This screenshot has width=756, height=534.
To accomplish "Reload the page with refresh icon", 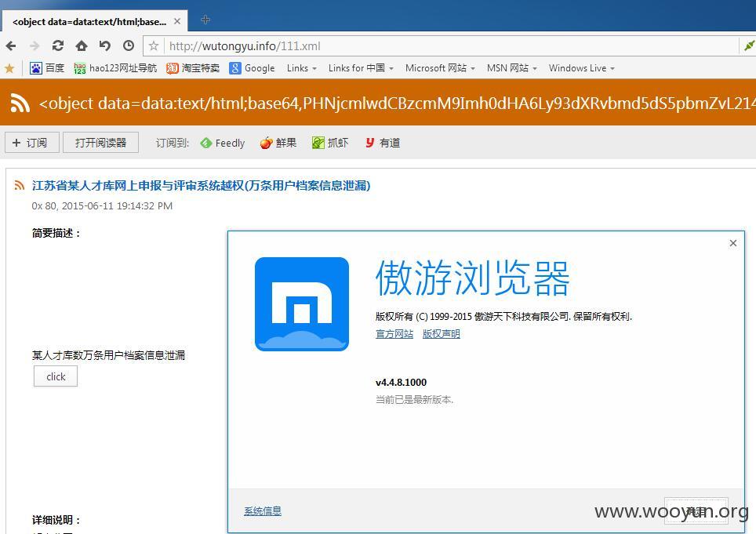I will (58, 45).
